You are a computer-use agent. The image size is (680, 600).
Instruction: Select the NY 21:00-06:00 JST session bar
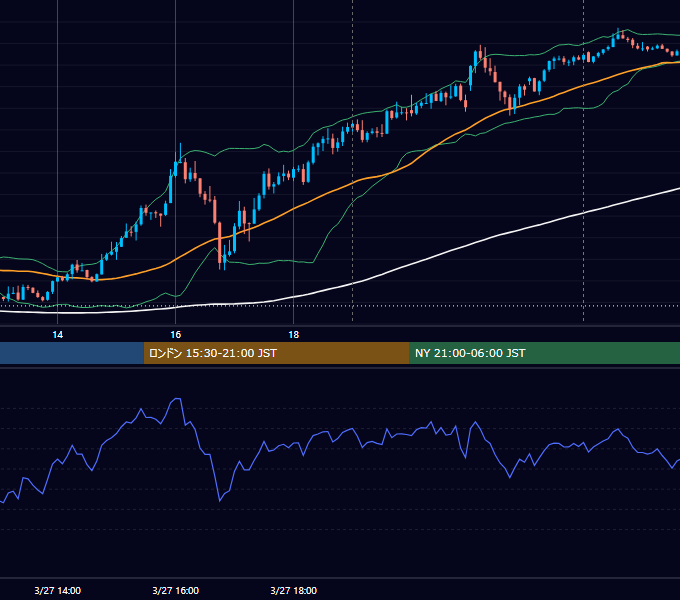pos(544,353)
